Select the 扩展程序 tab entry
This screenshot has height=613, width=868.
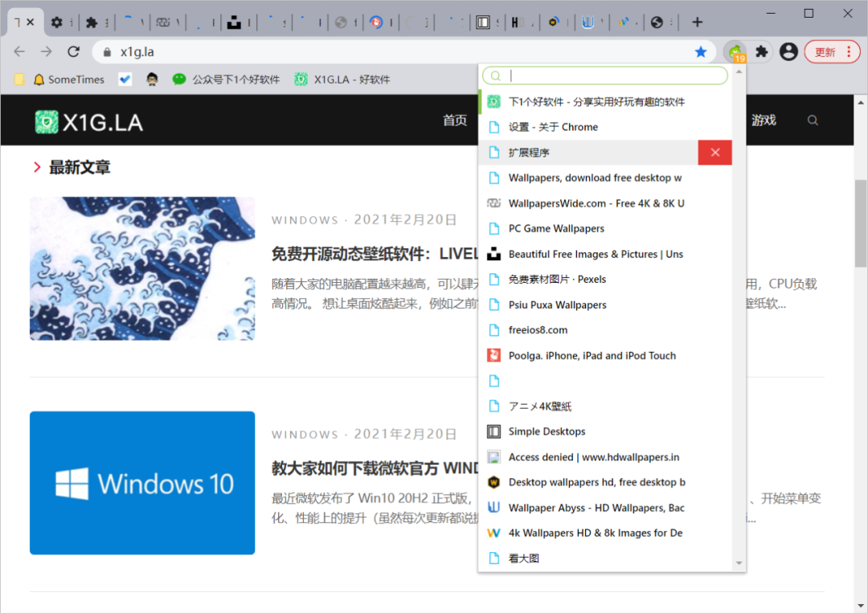coord(588,153)
